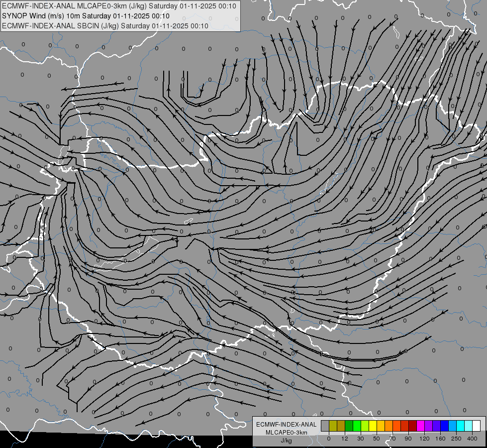
Task: Click the legend scale value 160
Action: (440, 439)
